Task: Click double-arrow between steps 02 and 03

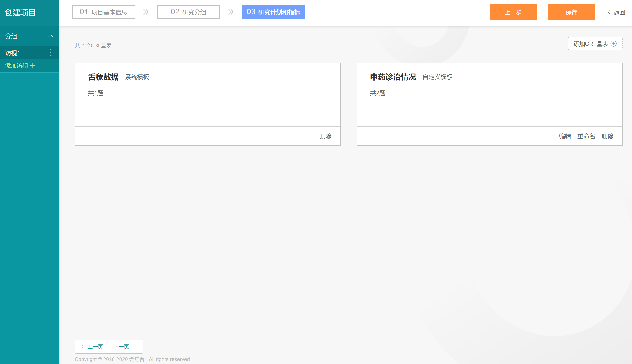Action: 231,12
